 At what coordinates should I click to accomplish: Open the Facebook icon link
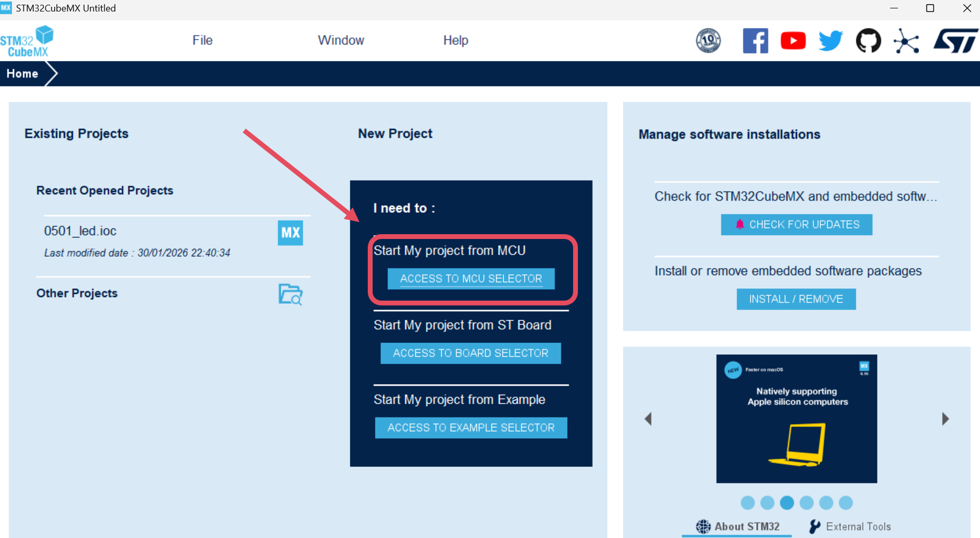coord(755,41)
